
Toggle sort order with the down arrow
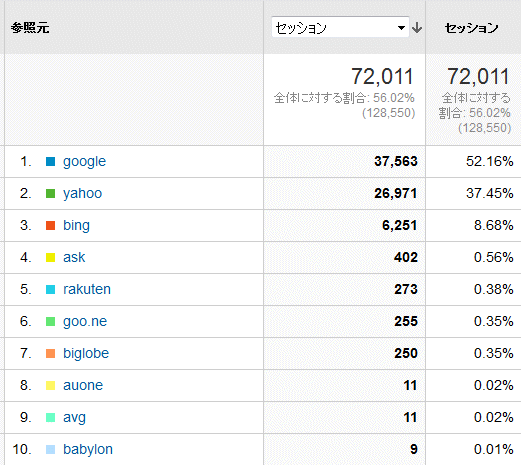pyautogui.click(x=417, y=28)
